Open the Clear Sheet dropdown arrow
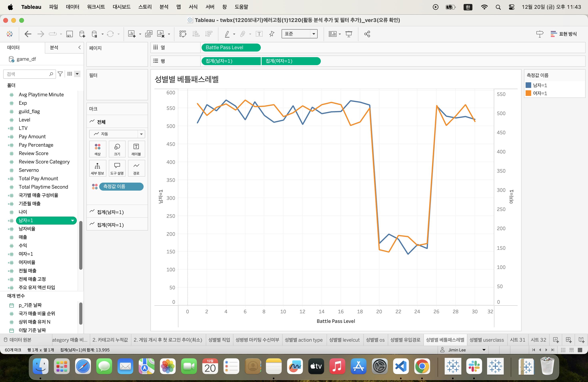 169,34
